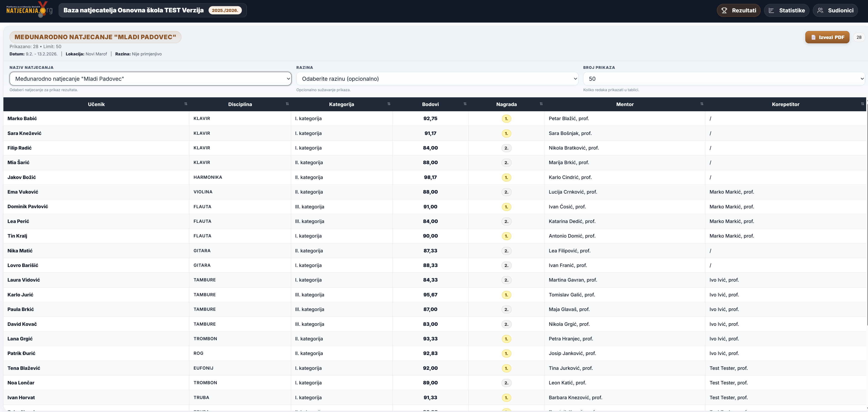Image resolution: width=868 pixels, height=412 pixels.
Task: Sort by Mentor using sort arrows
Action: [x=702, y=104]
